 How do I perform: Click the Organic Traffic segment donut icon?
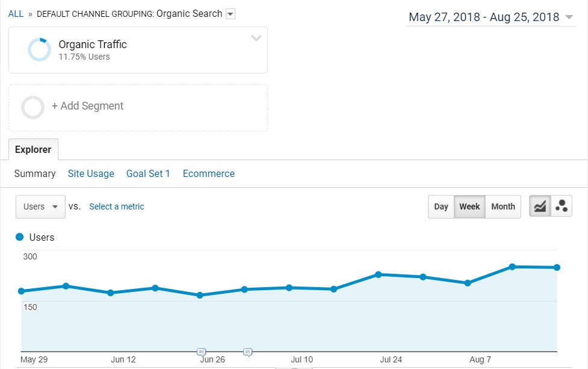(40, 50)
